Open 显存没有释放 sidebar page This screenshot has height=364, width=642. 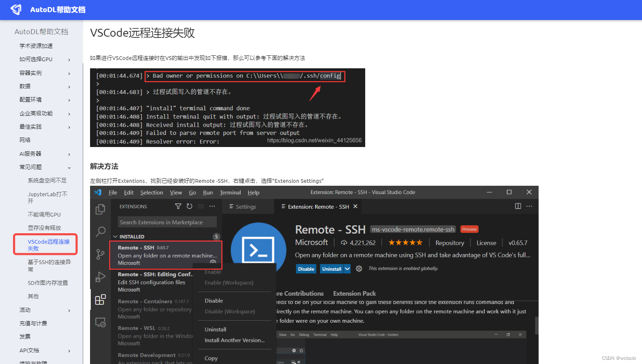pyautogui.click(x=44, y=228)
